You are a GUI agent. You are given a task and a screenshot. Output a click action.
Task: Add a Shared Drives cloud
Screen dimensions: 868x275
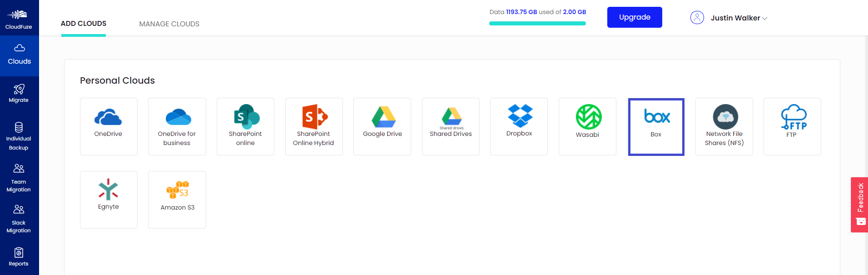pyautogui.click(x=451, y=126)
